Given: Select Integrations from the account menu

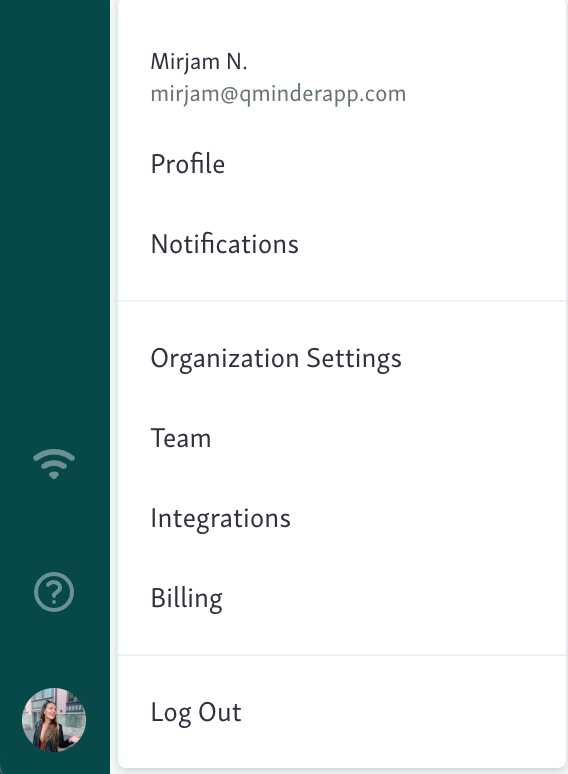Looking at the screenshot, I should [342, 518].
